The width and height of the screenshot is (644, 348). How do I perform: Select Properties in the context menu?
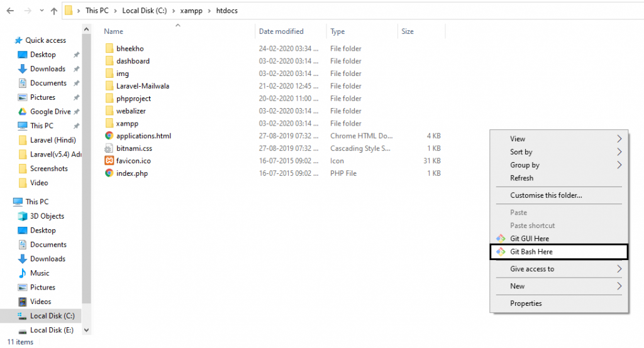coord(526,303)
